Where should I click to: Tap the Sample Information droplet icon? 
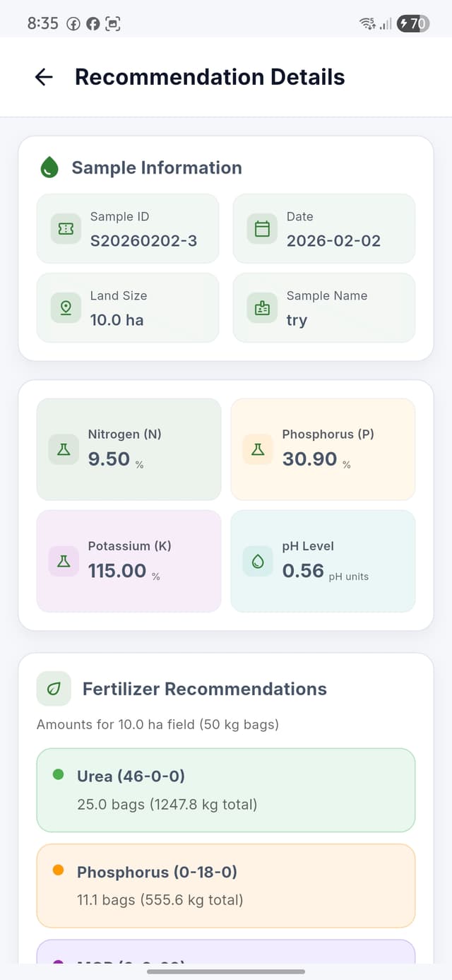[49, 167]
